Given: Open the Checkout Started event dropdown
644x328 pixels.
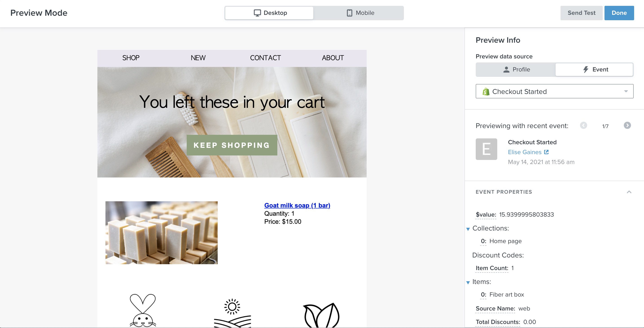Looking at the screenshot, I should [x=555, y=91].
